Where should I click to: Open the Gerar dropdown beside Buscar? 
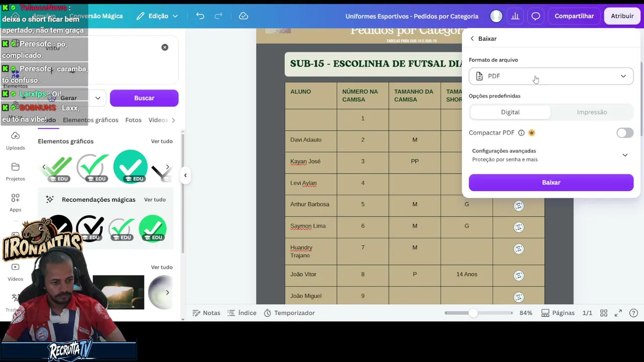click(x=98, y=98)
